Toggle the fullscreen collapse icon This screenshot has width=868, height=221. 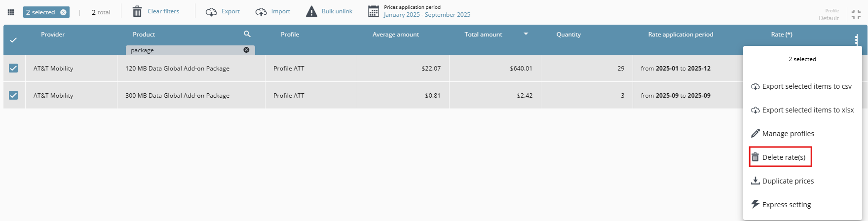click(x=856, y=15)
